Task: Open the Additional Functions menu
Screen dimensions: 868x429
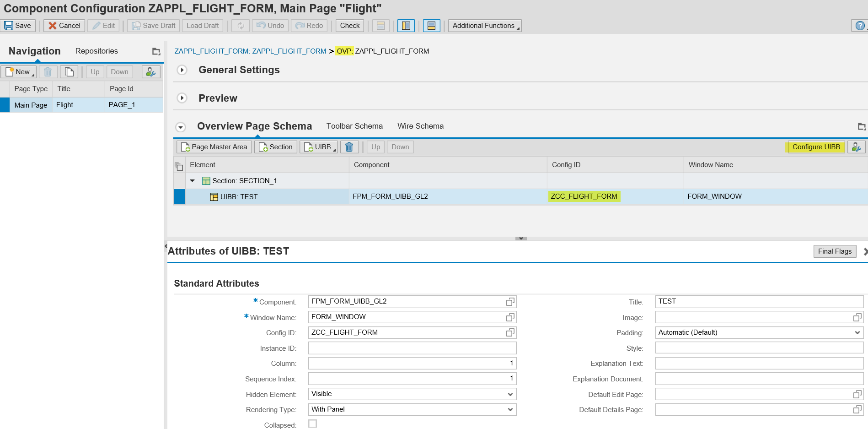Action: (484, 26)
